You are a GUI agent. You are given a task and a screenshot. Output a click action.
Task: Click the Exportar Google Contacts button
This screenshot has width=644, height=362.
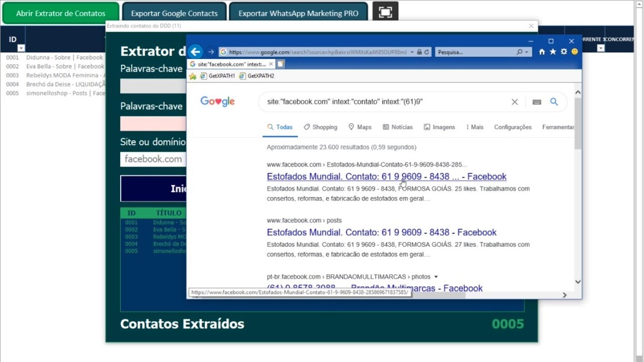175,14
